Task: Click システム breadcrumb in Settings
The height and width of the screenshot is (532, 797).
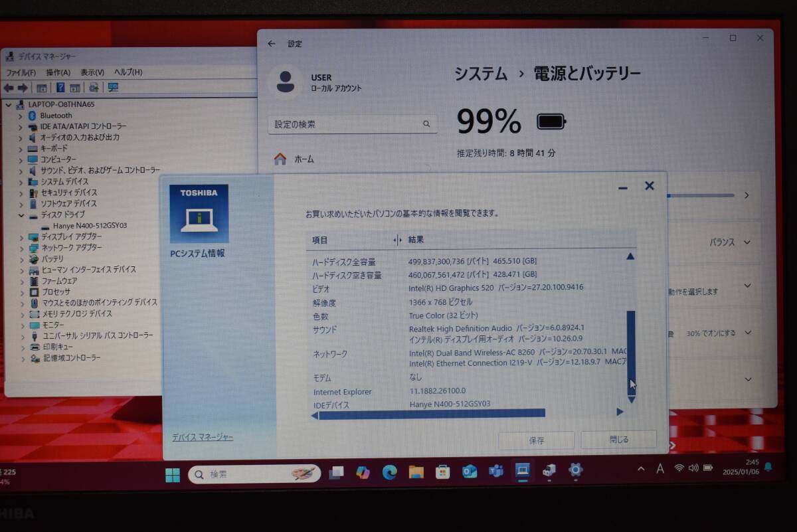Action: click(481, 74)
